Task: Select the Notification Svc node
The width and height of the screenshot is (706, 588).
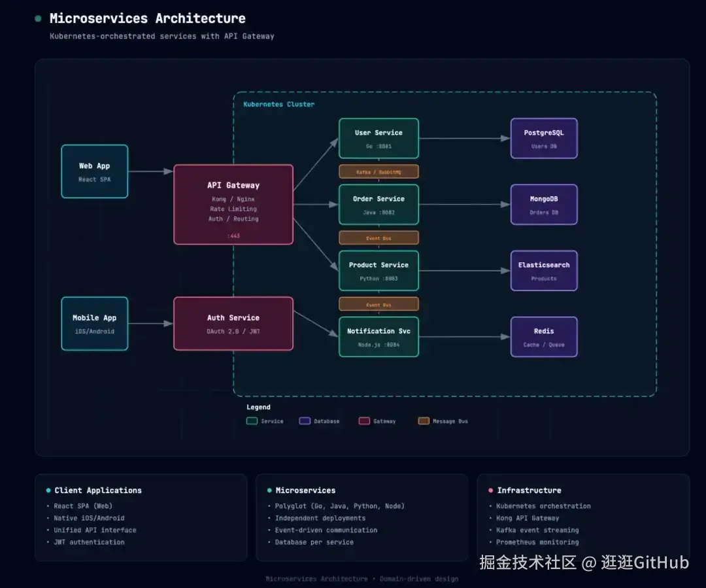Action: coord(378,337)
